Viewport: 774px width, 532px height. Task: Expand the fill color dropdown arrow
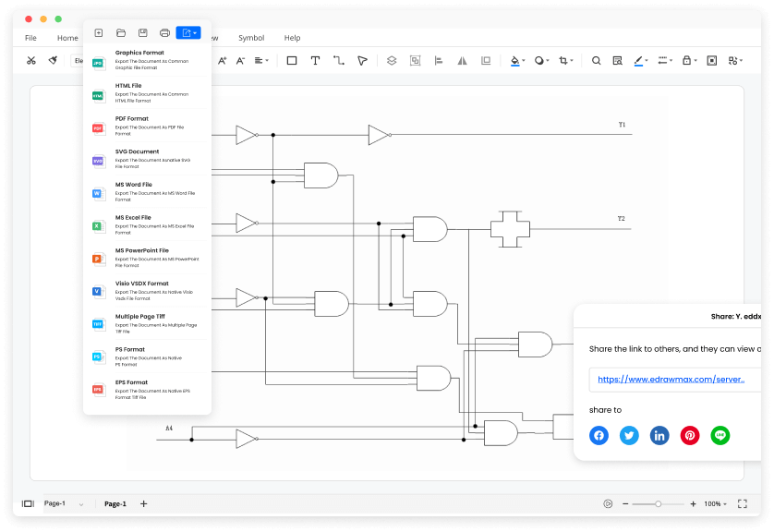pos(525,60)
